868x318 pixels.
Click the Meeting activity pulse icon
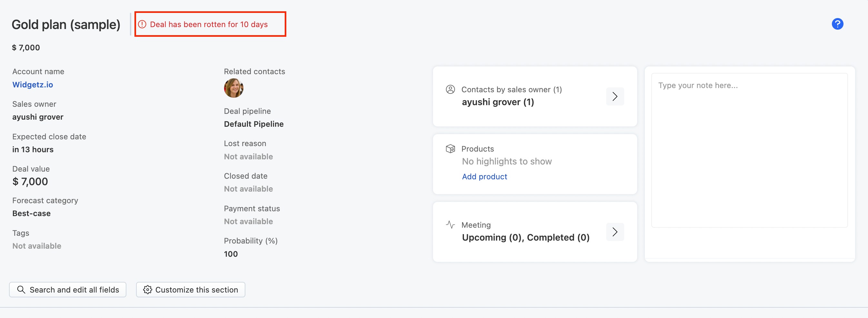pyautogui.click(x=450, y=224)
